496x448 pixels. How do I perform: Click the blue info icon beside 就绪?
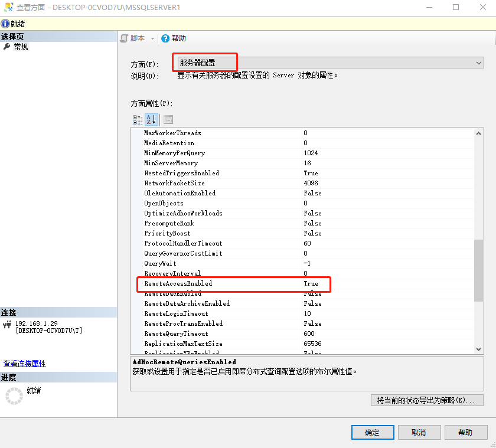pos(5,24)
